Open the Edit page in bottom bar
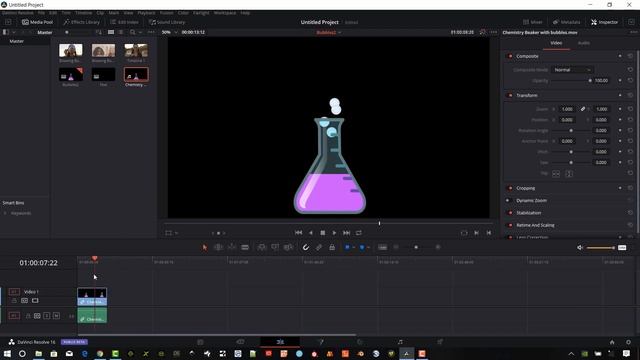 pos(280,342)
